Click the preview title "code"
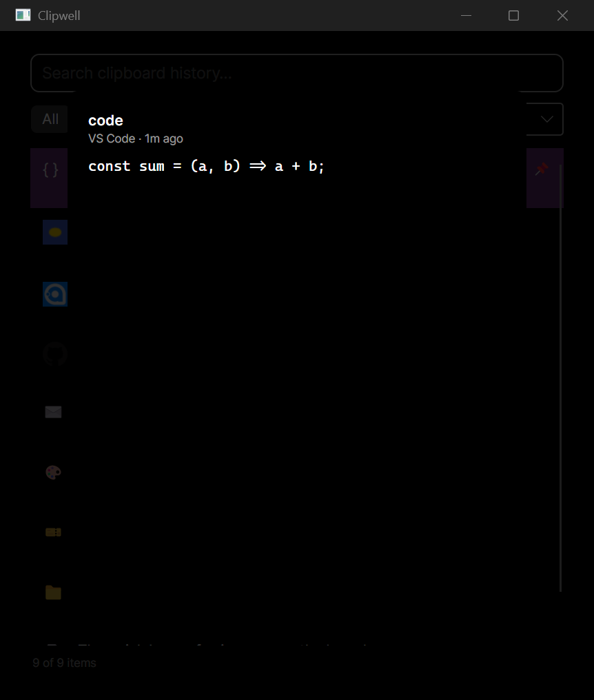Viewport: 594px width, 700px height. (x=105, y=121)
